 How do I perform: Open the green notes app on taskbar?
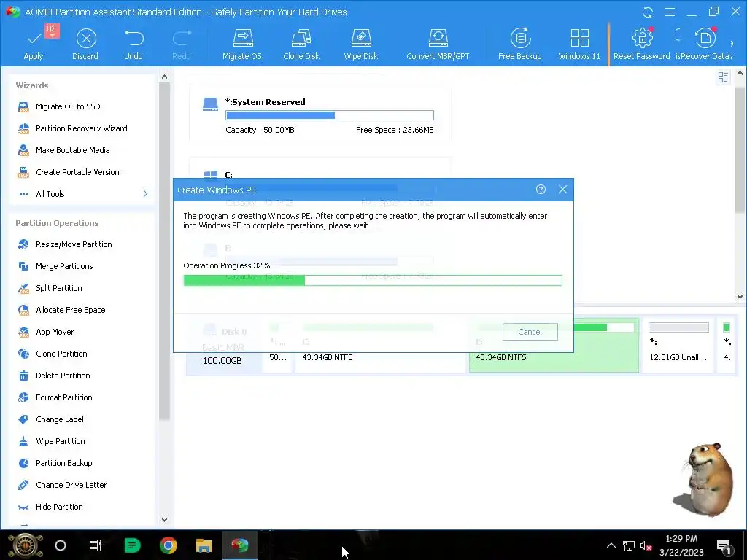pyautogui.click(x=133, y=545)
